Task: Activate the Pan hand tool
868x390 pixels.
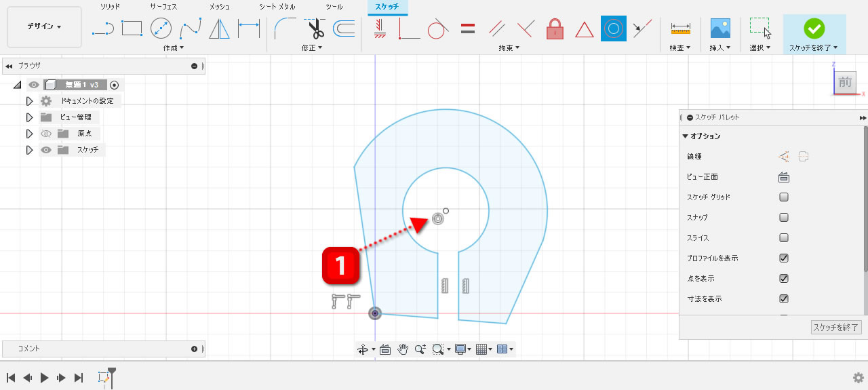Action: point(402,349)
